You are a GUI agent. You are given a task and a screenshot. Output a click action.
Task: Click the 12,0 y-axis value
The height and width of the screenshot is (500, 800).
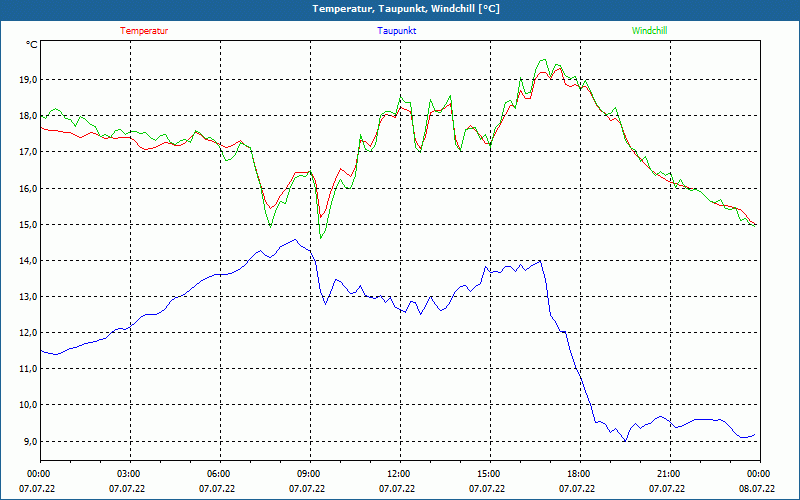pyautogui.click(x=29, y=333)
